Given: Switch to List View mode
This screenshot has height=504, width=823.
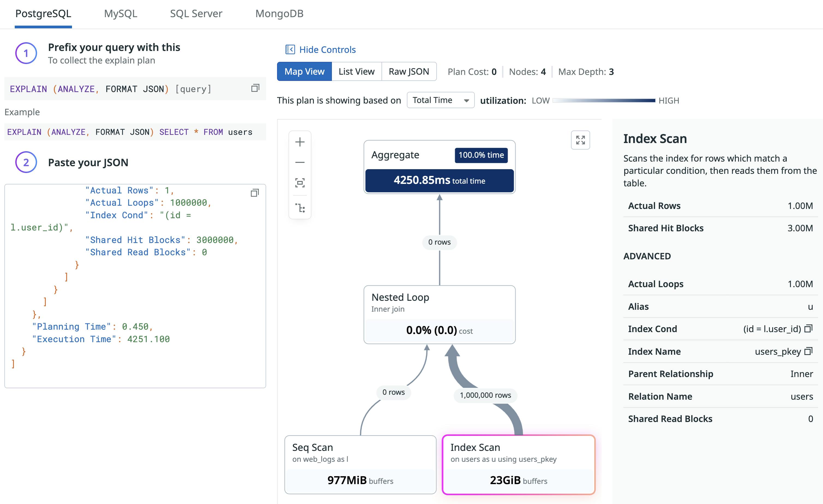Looking at the screenshot, I should click(356, 71).
